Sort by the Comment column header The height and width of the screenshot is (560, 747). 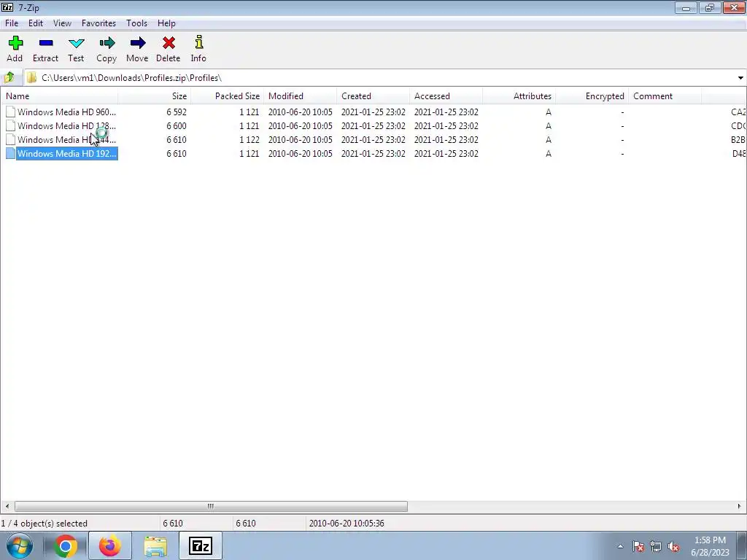(x=665, y=96)
